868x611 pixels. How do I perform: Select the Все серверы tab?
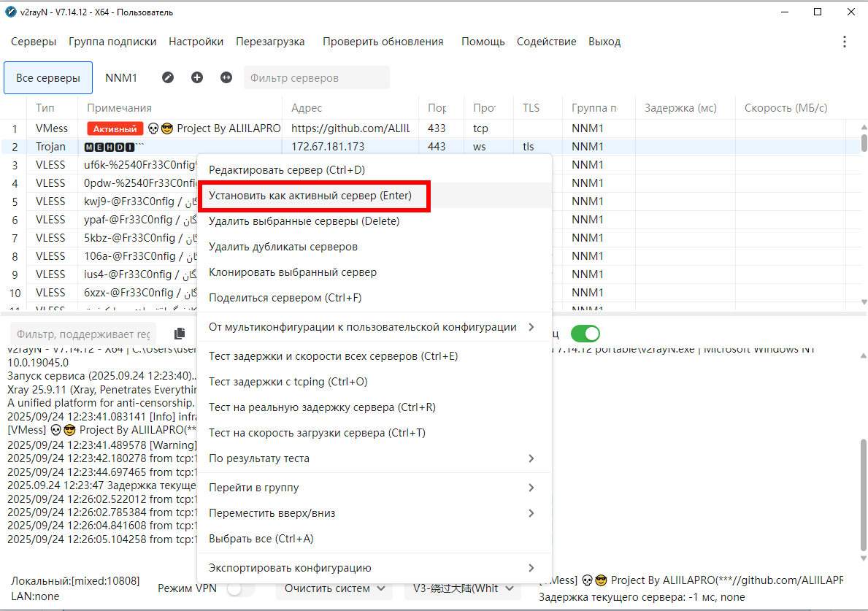click(x=48, y=77)
